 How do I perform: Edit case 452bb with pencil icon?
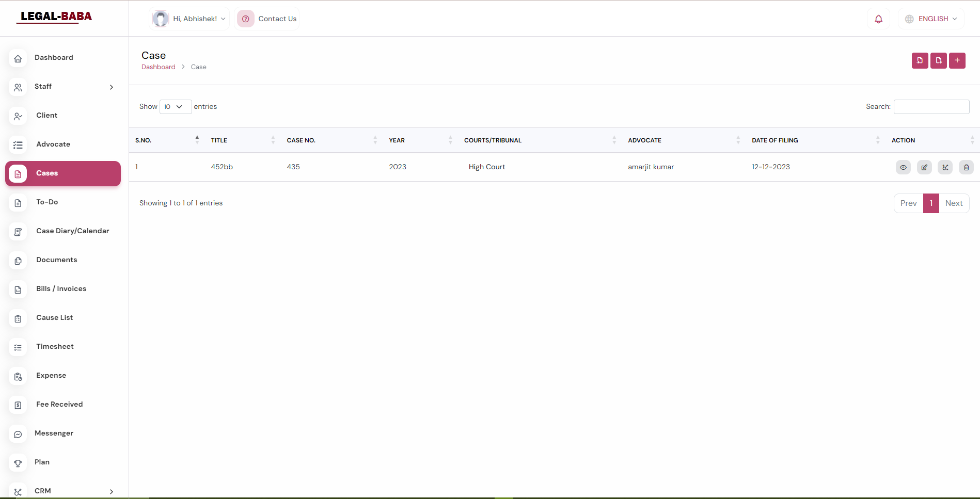pyautogui.click(x=924, y=167)
